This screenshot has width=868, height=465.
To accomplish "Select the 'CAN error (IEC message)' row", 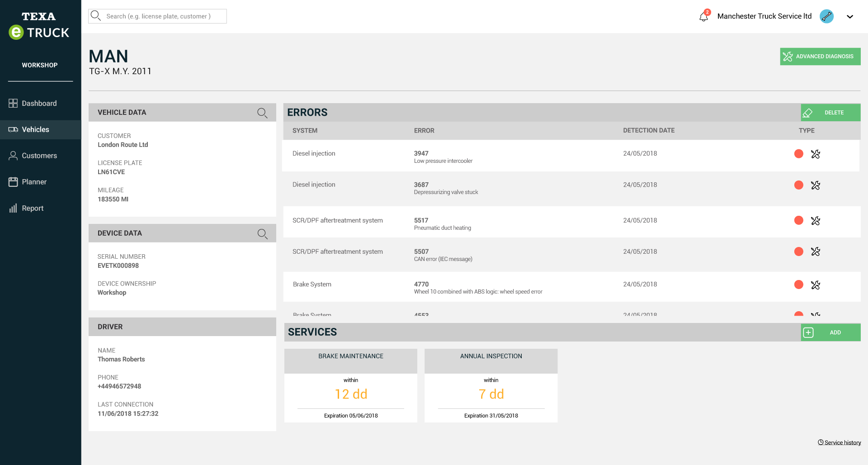I will click(x=571, y=254).
